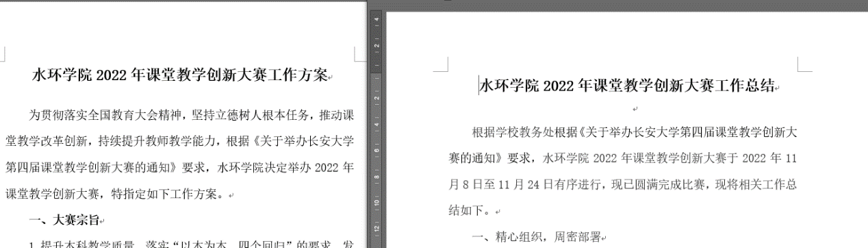
Task: Click the 4 mark at top of vertical ruler
Action: 376,20
